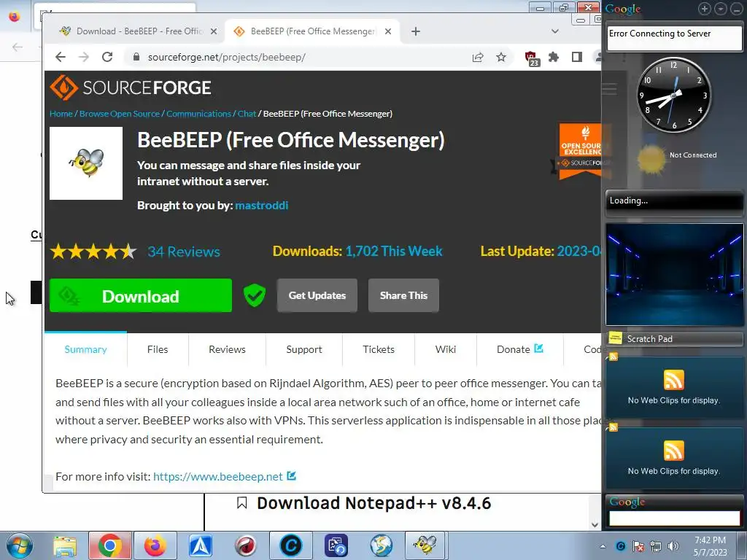
Task: Switch to the Download - BeeBEEP tab
Action: pos(139,31)
